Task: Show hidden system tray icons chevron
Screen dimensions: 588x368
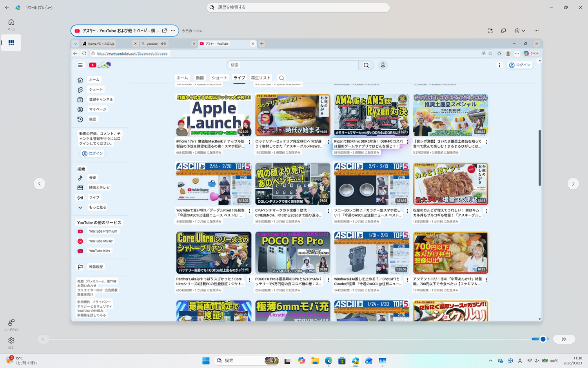Action: tap(490, 361)
